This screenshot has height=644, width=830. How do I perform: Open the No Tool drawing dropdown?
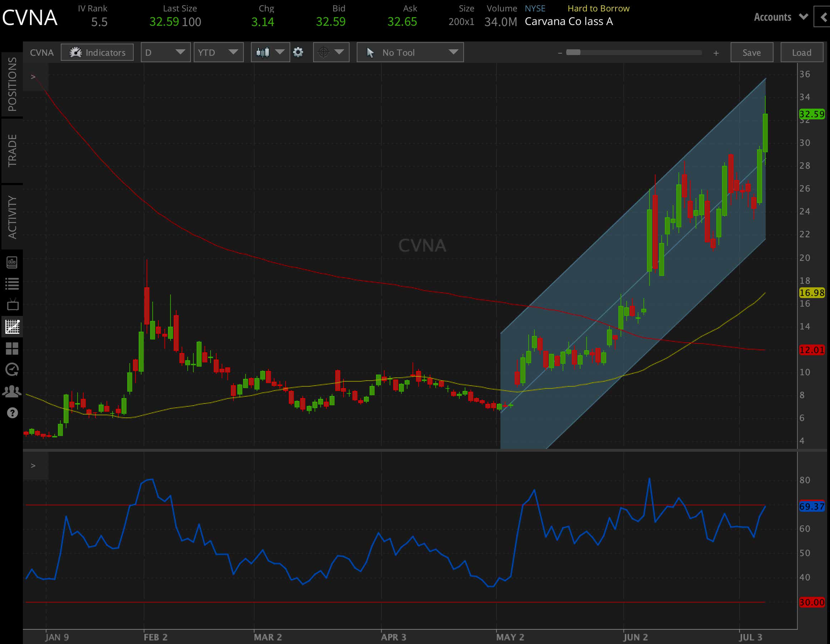(410, 53)
